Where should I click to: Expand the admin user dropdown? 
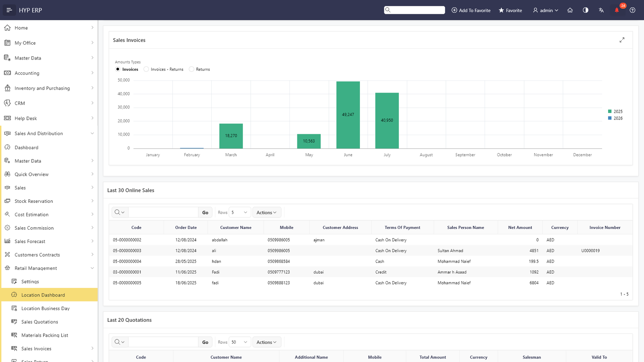[x=545, y=10]
